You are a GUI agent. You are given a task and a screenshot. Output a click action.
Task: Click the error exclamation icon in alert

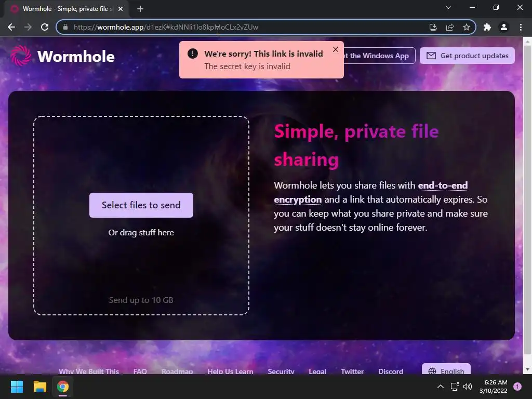tap(193, 54)
